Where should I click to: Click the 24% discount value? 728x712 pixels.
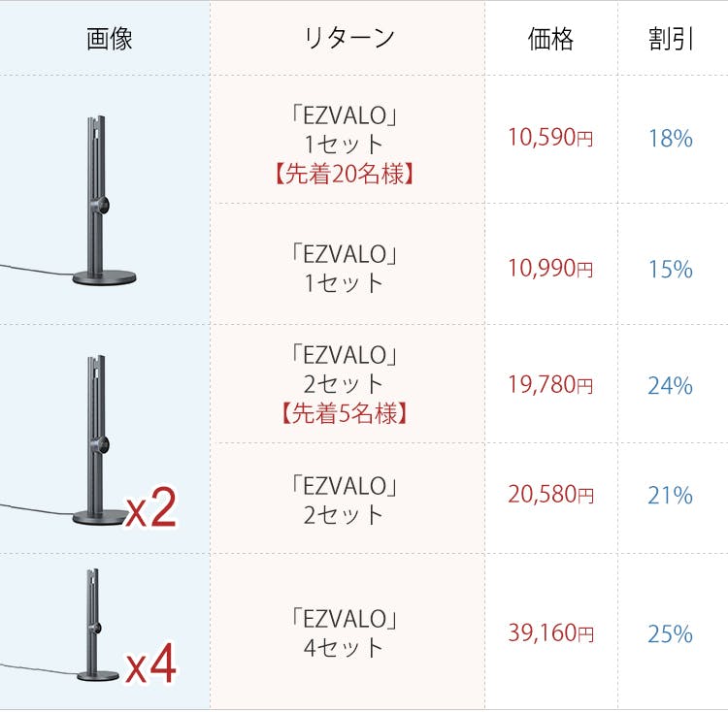pyautogui.click(x=671, y=386)
